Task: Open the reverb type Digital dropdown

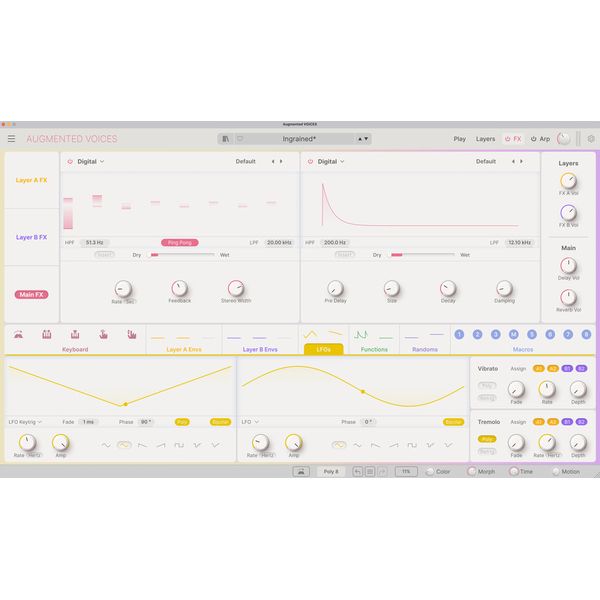Action: pyautogui.click(x=331, y=161)
